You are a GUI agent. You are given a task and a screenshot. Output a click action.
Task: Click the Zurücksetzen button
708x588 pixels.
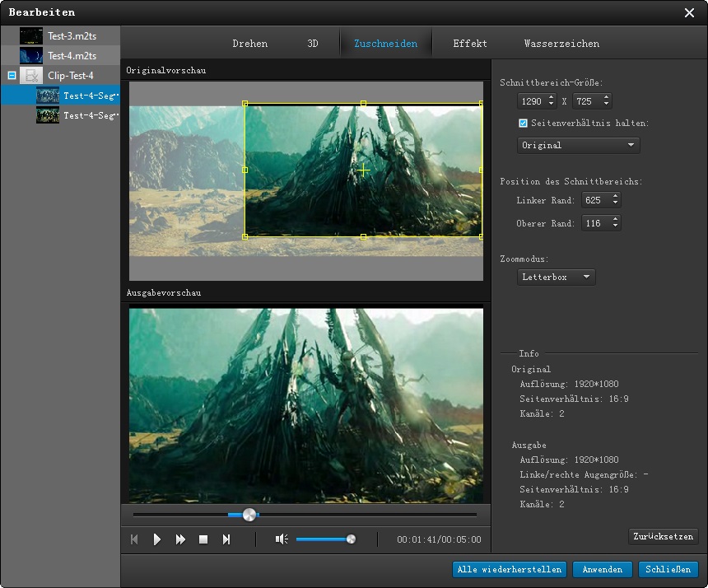663,536
